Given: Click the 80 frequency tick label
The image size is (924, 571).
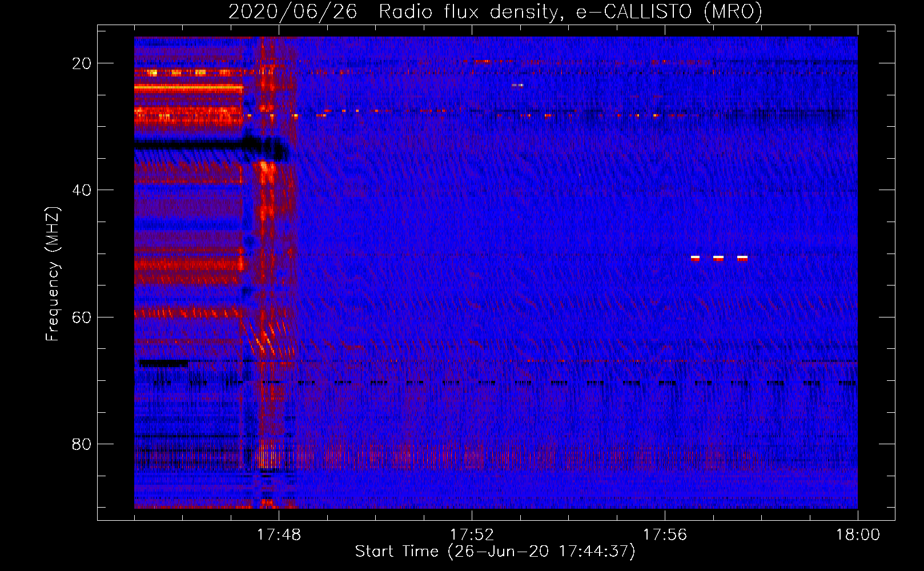Looking at the screenshot, I should [x=82, y=444].
